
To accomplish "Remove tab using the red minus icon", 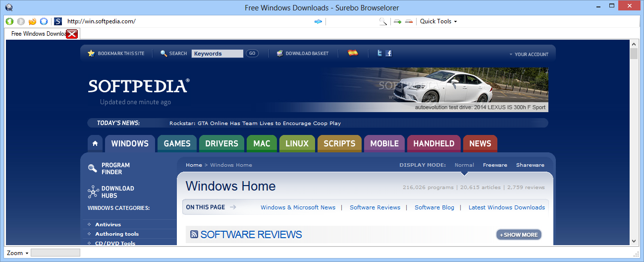I will click(409, 21).
